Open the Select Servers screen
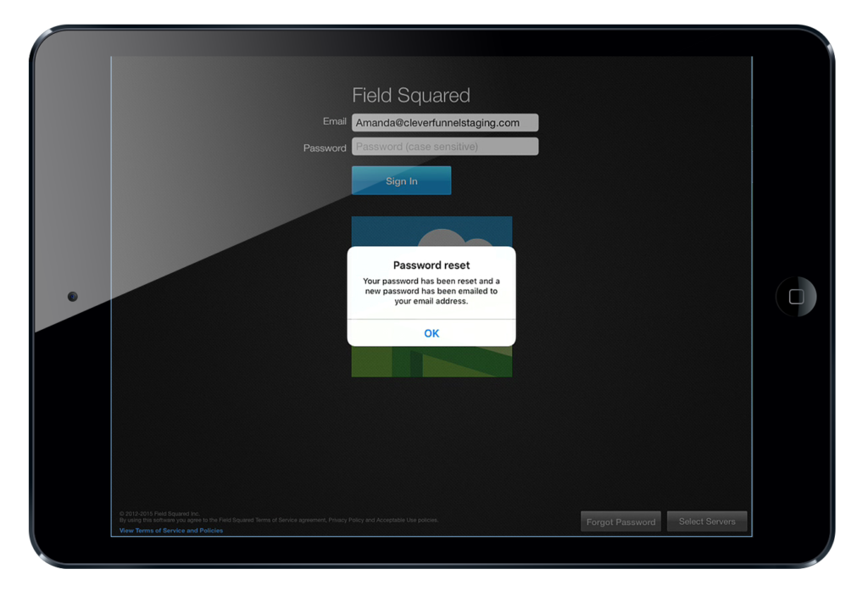The width and height of the screenshot is (868, 597). tap(707, 521)
